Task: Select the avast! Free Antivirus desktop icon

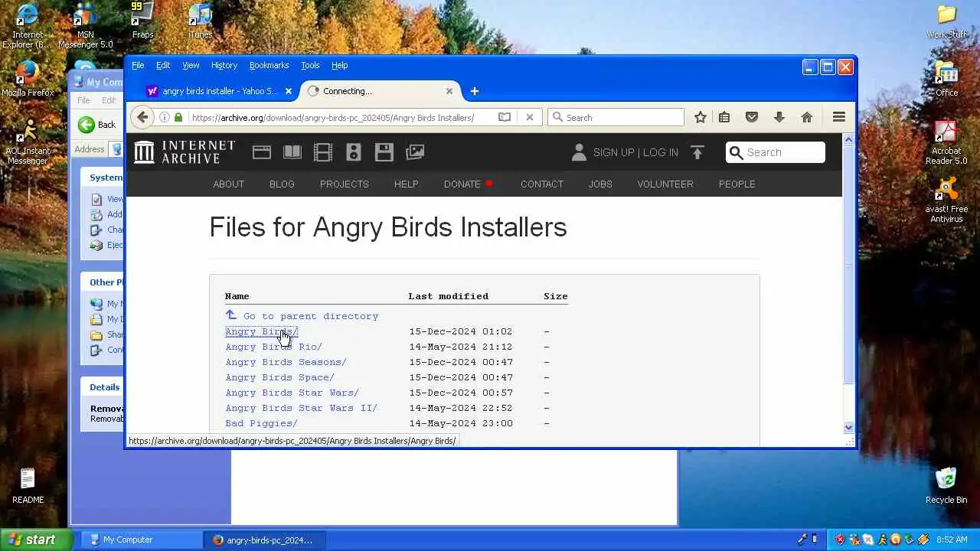Action: [x=947, y=201]
